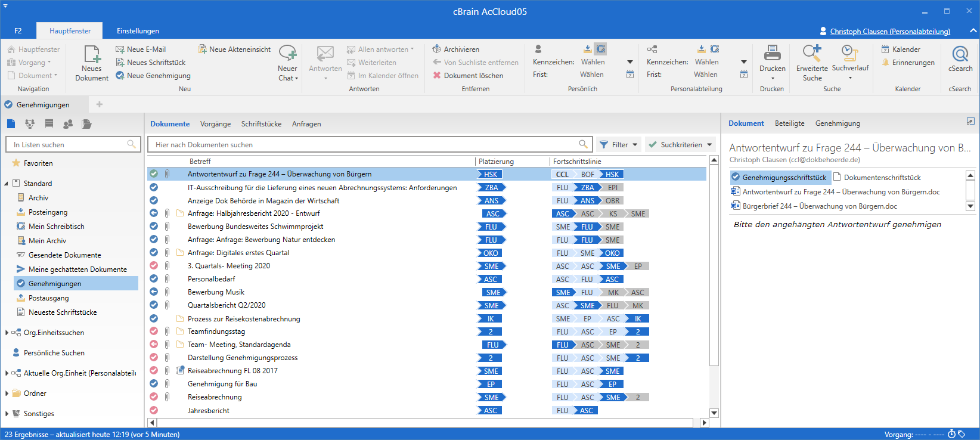Toggle status icon of Bewerbung Musik row
This screenshot has height=440, width=980.
pos(154,292)
